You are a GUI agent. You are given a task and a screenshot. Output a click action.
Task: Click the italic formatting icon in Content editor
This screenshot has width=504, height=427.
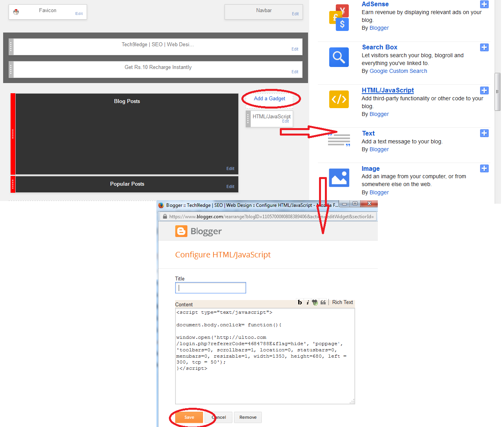pos(307,302)
